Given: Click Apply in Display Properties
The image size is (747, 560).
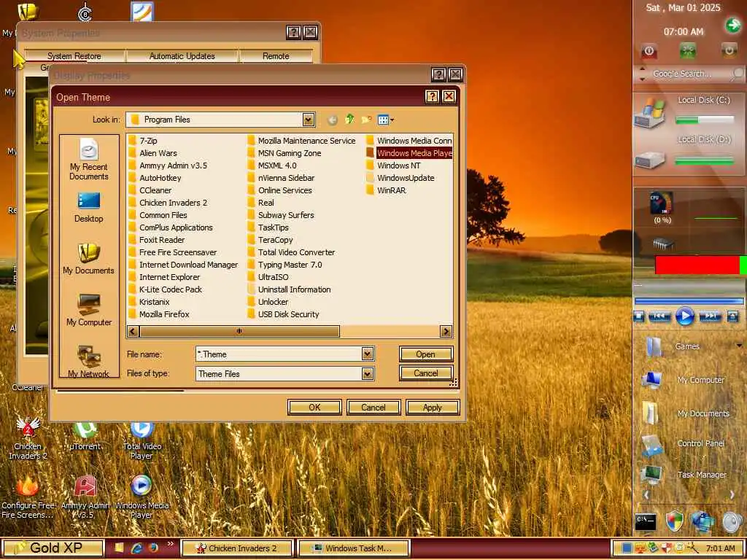Looking at the screenshot, I should coord(432,408).
